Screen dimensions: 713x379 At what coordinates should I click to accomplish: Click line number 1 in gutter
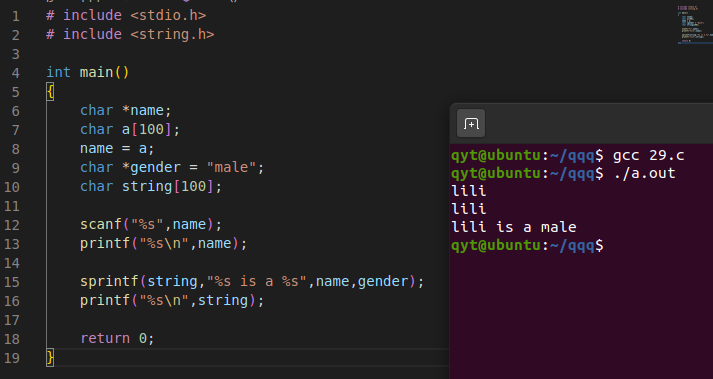(16, 16)
